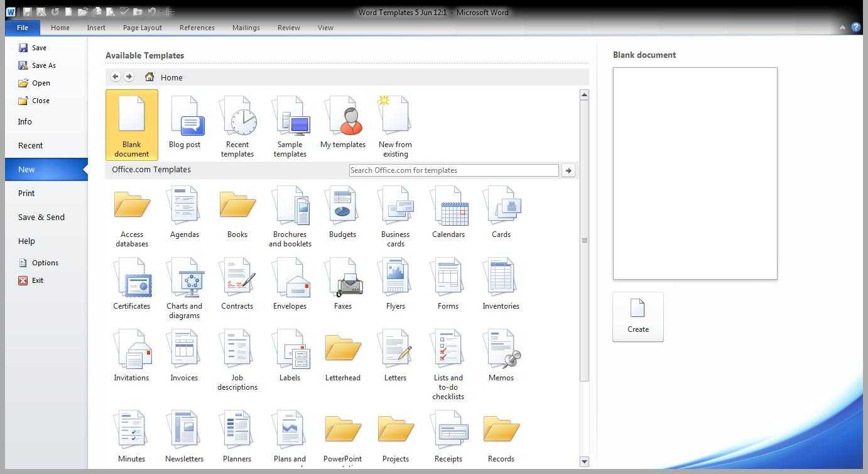This screenshot has width=868, height=474.
Task: Switch to the Mailings tab
Action: click(246, 28)
